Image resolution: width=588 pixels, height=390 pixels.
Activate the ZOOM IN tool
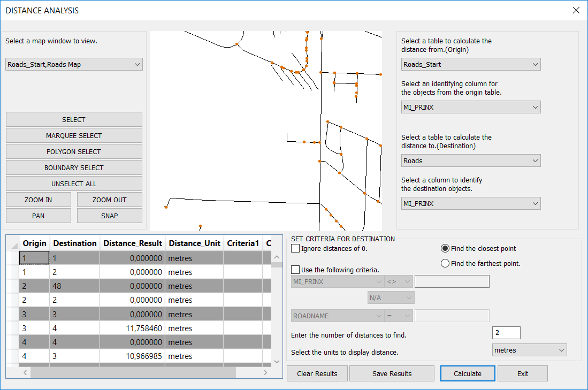[39, 200]
